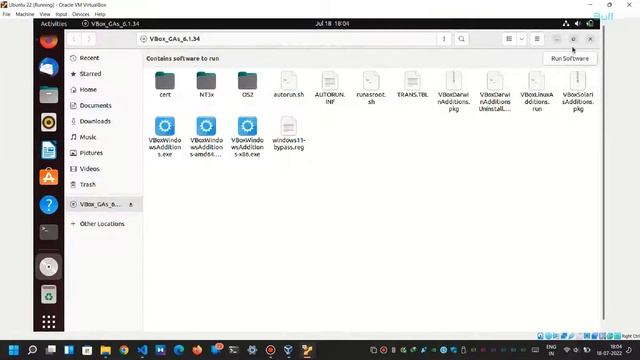The height and width of the screenshot is (360, 640).
Task: Open the Files search icon
Action: point(461,39)
